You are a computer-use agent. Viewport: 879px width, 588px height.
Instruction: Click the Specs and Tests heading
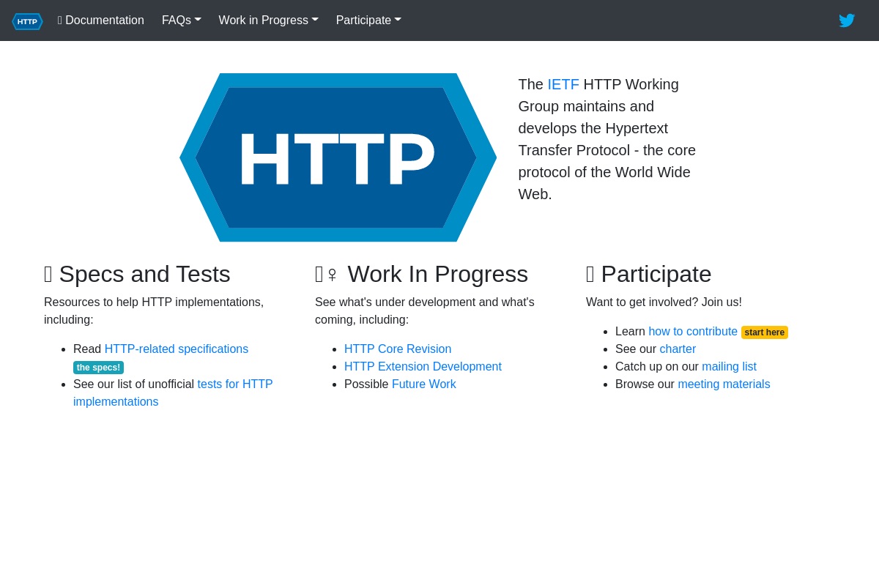[137, 274]
